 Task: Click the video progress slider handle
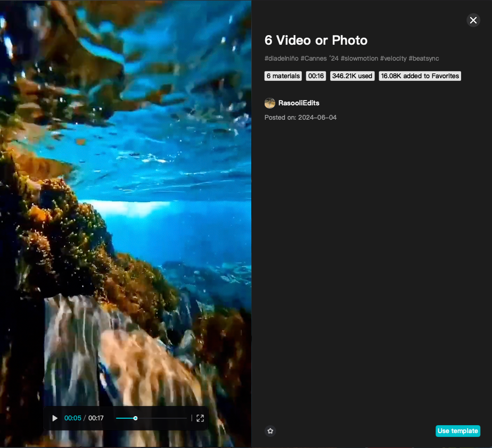(x=135, y=418)
